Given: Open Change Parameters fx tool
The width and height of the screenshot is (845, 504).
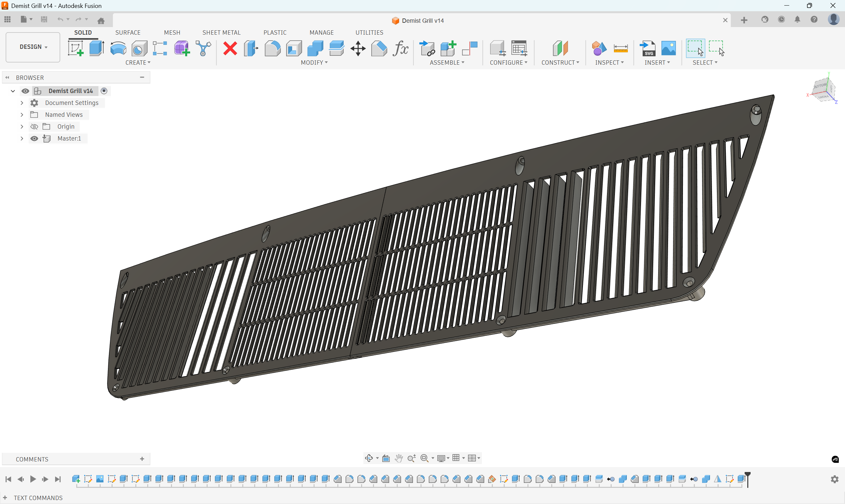Looking at the screenshot, I should [400, 48].
